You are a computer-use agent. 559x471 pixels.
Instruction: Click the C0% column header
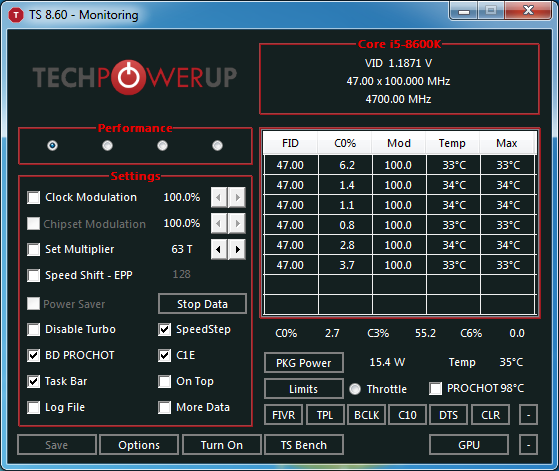(x=345, y=143)
